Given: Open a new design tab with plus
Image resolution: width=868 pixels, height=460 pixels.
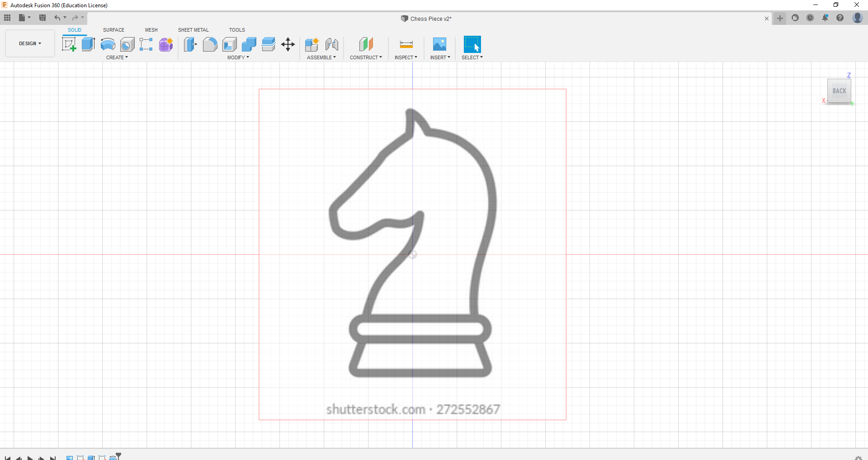Looking at the screenshot, I should click(780, 18).
